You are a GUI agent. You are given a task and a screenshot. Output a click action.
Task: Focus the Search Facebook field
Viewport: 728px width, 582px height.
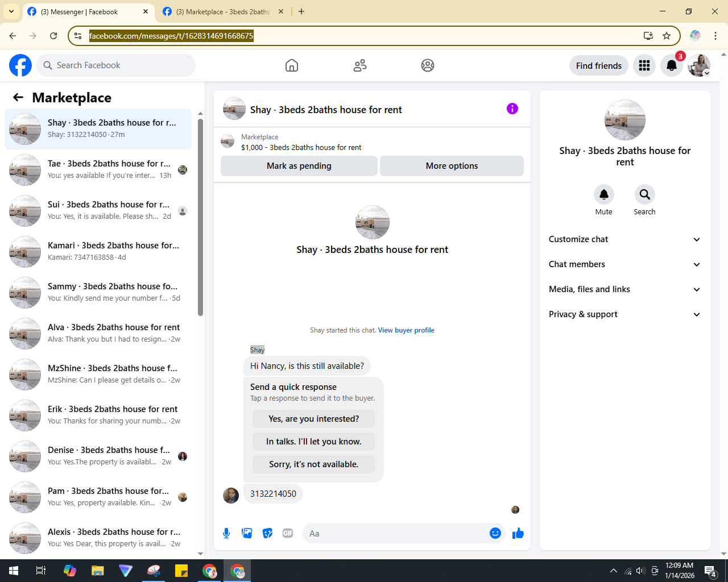click(116, 65)
